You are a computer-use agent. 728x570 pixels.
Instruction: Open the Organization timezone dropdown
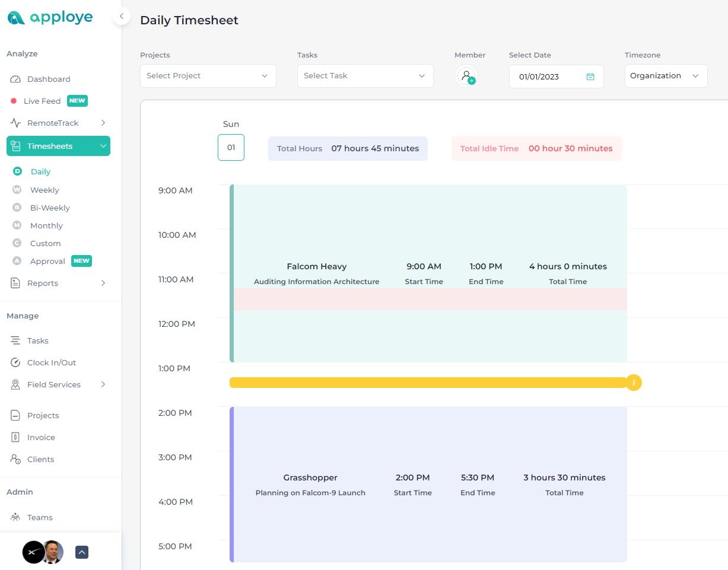tap(666, 76)
